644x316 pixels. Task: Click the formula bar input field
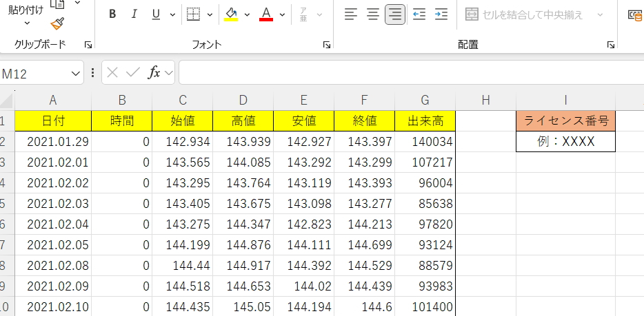point(407,72)
